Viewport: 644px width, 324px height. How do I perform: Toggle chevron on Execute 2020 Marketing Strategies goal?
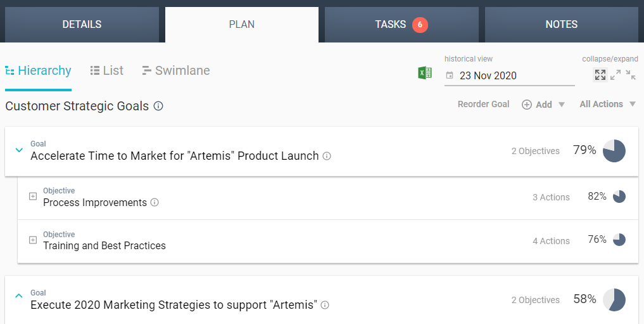pos(18,295)
